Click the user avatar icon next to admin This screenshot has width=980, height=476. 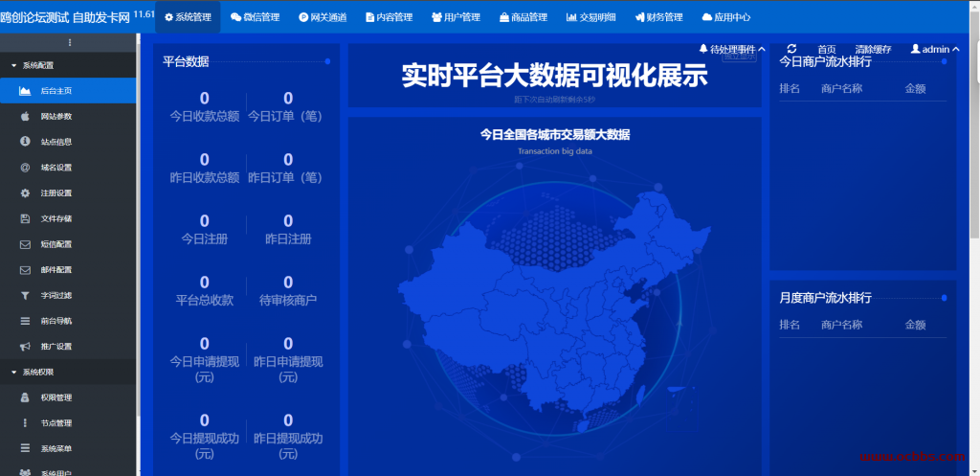point(915,49)
